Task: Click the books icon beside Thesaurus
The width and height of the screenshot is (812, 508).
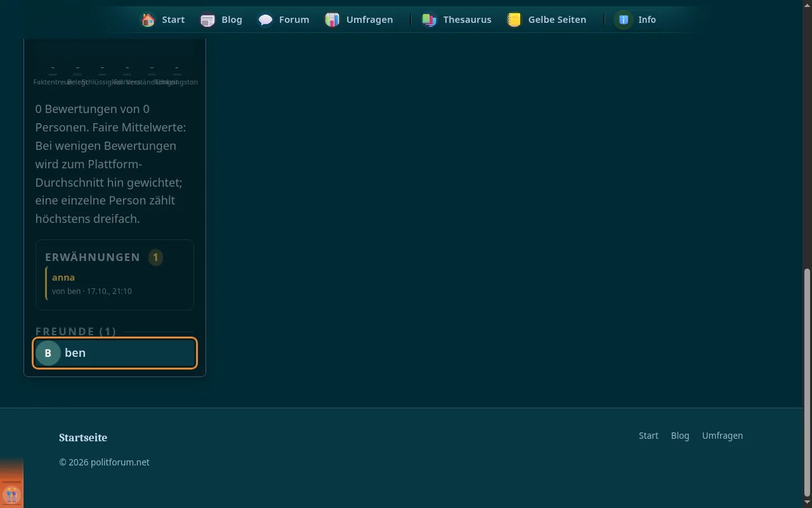Action: click(x=429, y=20)
